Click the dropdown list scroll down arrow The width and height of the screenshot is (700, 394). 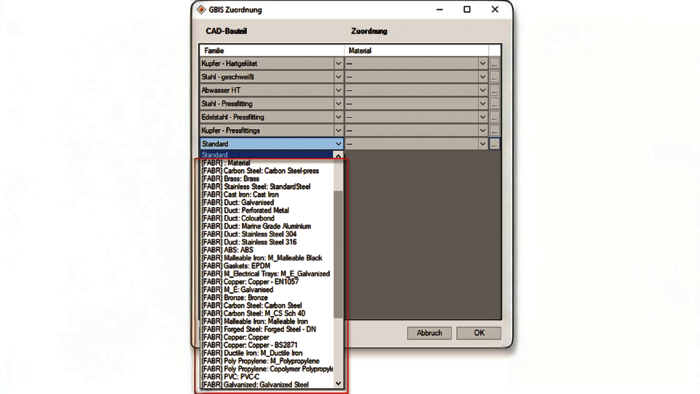(338, 383)
